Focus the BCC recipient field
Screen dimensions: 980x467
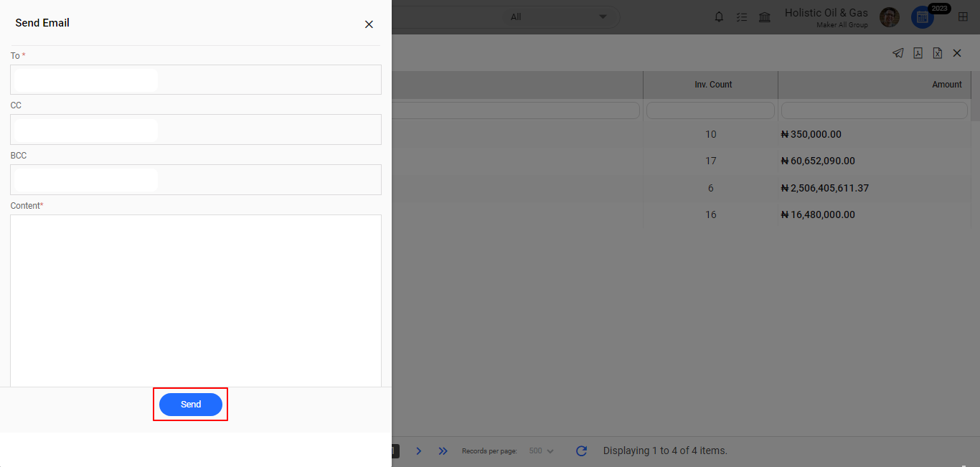[x=196, y=179]
